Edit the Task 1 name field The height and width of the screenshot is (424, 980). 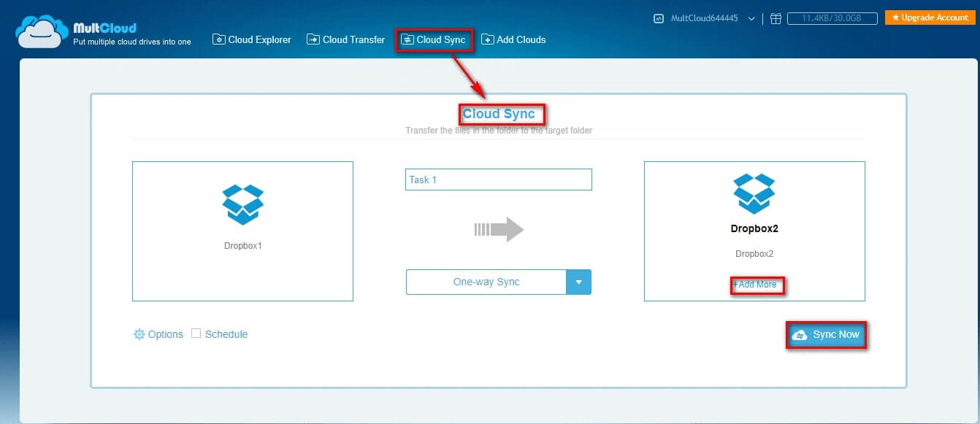[x=499, y=180]
